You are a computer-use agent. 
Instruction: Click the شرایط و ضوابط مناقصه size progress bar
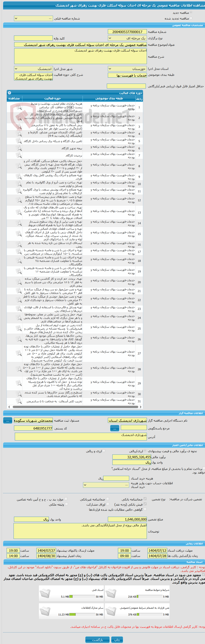[150, 597]
